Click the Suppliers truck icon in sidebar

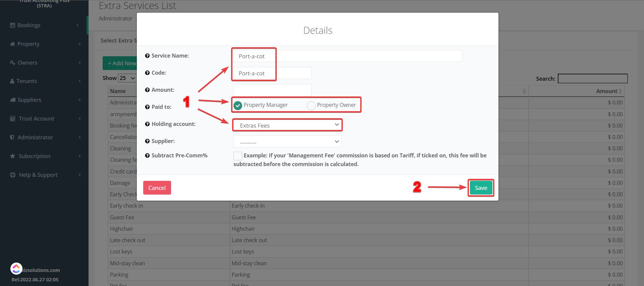(13, 100)
